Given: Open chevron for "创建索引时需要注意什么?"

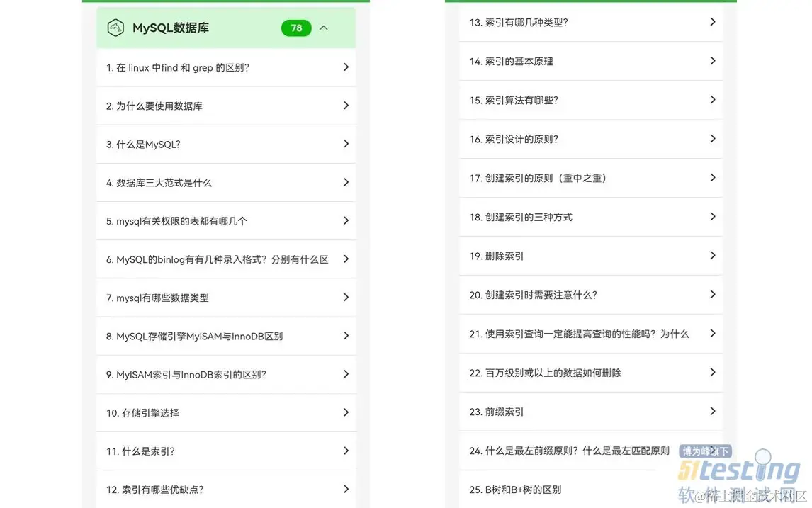Looking at the screenshot, I should pos(713,294).
